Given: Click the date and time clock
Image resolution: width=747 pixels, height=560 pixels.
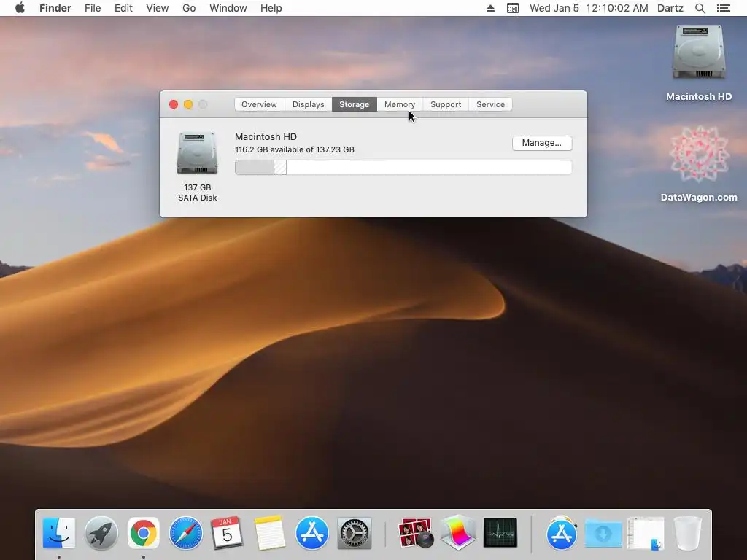Looking at the screenshot, I should click(589, 8).
